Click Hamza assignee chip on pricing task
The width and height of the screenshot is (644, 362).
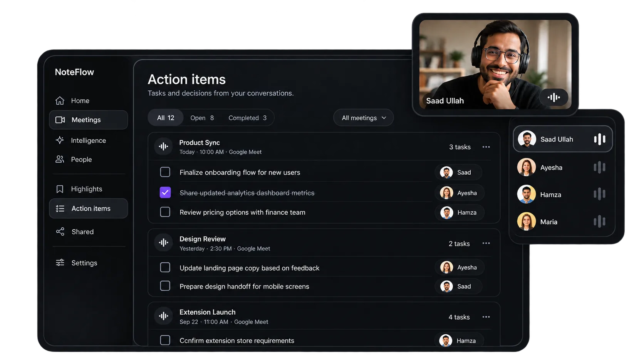click(x=460, y=212)
